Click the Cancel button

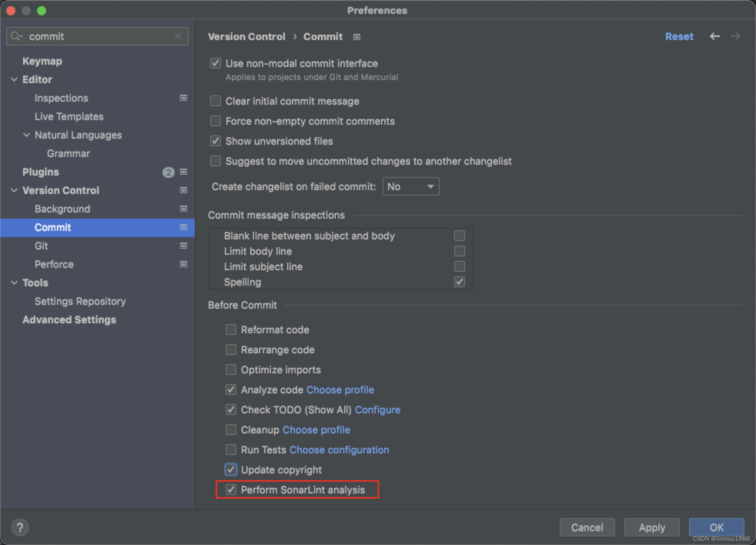click(x=587, y=527)
